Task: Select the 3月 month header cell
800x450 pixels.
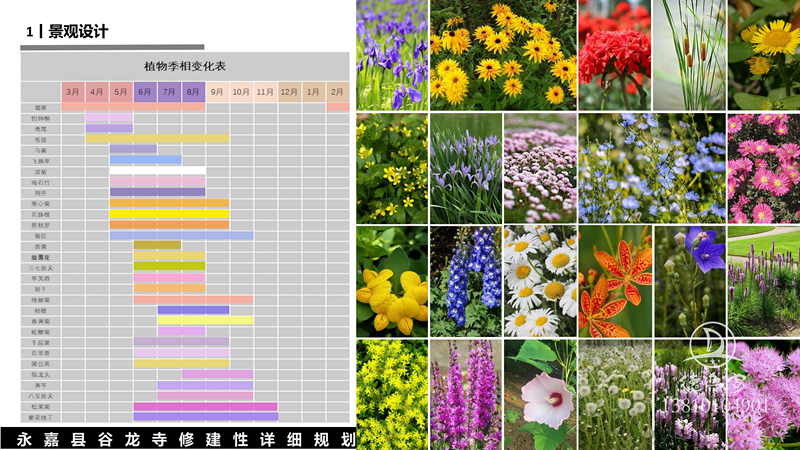Action: pyautogui.click(x=73, y=92)
